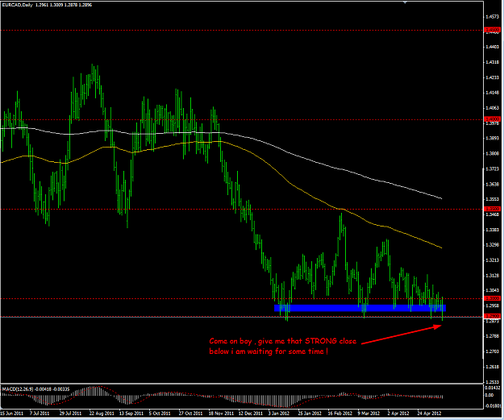Image resolution: width=504 pixels, height=420 pixels.
Task: Click the 18 Nov 2011 date label
Action: [220, 414]
